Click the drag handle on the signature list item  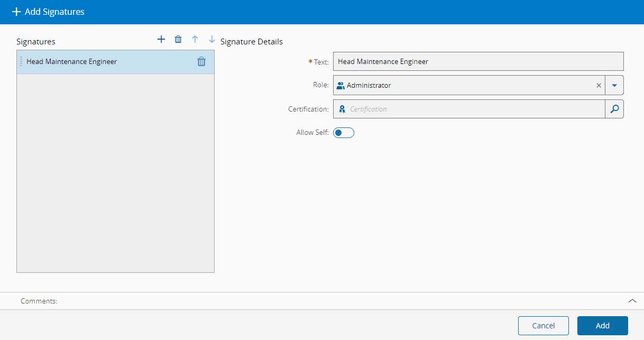click(x=21, y=61)
